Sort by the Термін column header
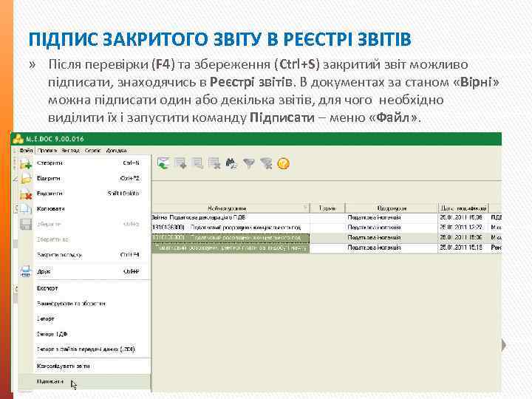 tap(327, 208)
